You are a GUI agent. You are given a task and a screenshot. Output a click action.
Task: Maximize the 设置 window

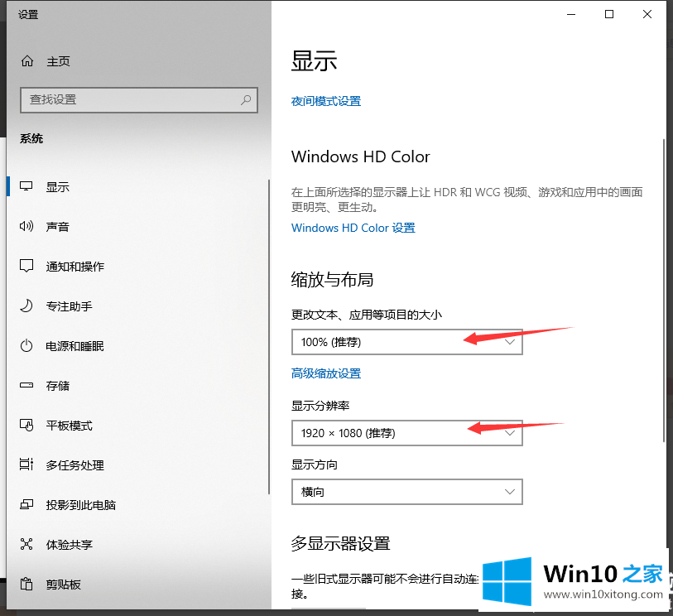click(x=609, y=14)
